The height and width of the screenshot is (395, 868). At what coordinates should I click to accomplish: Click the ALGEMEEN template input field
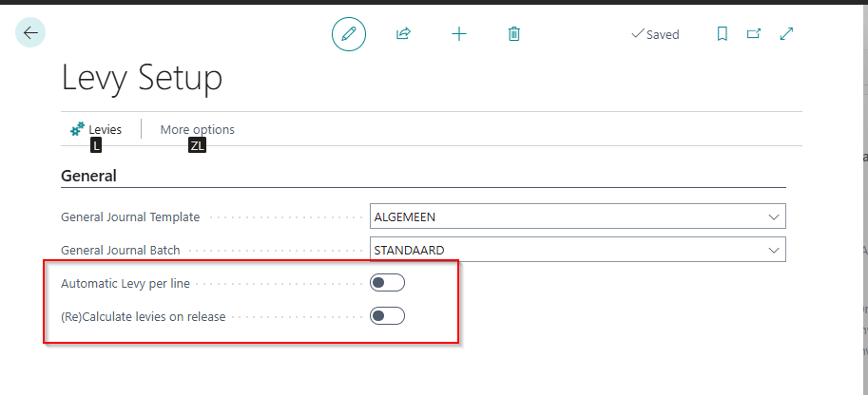pos(567,216)
